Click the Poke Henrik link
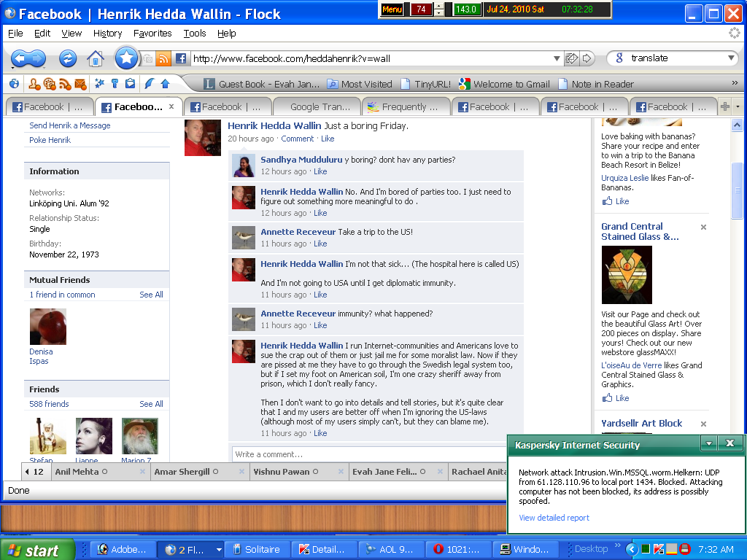Screen dimensions: 747x560 50,140
